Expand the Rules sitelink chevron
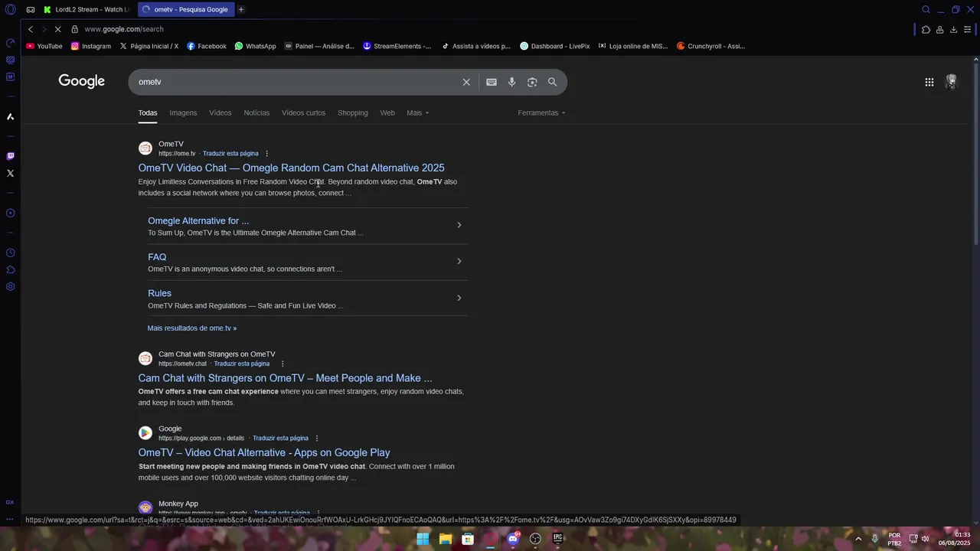The height and width of the screenshot is (551, 980). [x=459, y=298]
